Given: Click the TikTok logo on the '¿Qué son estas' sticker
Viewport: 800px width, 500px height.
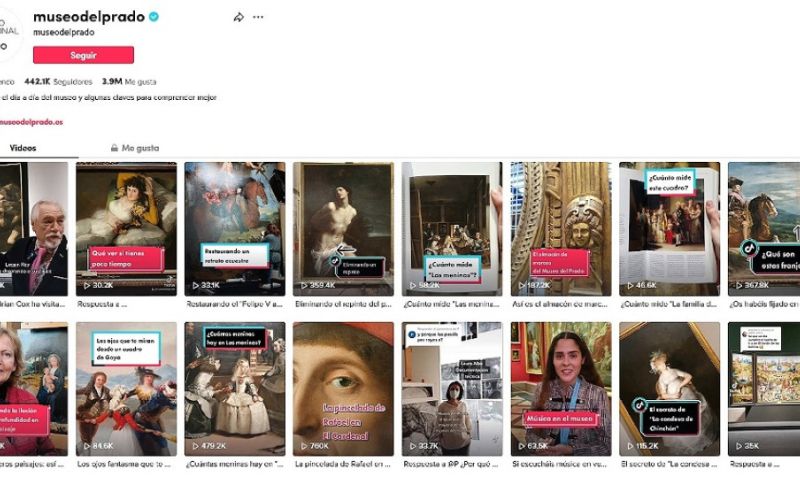Looking at the screenshot, I should (749, 248).
